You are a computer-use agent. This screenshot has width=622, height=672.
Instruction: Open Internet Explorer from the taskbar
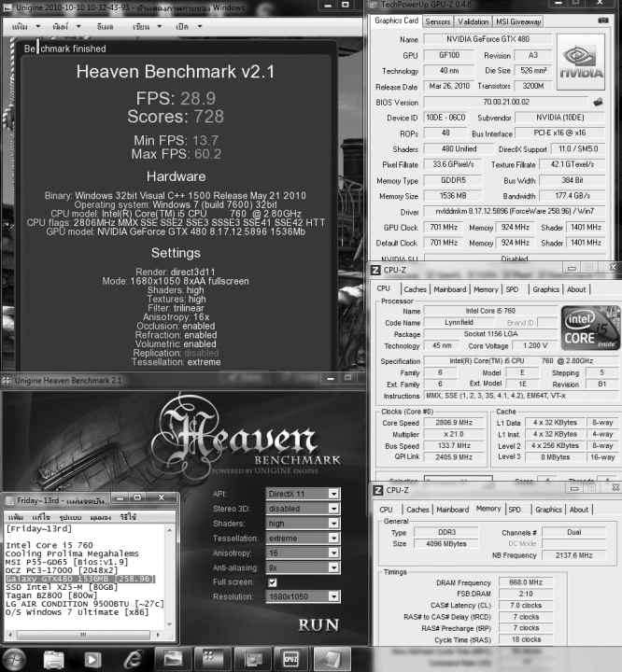(x=134, y=659)
